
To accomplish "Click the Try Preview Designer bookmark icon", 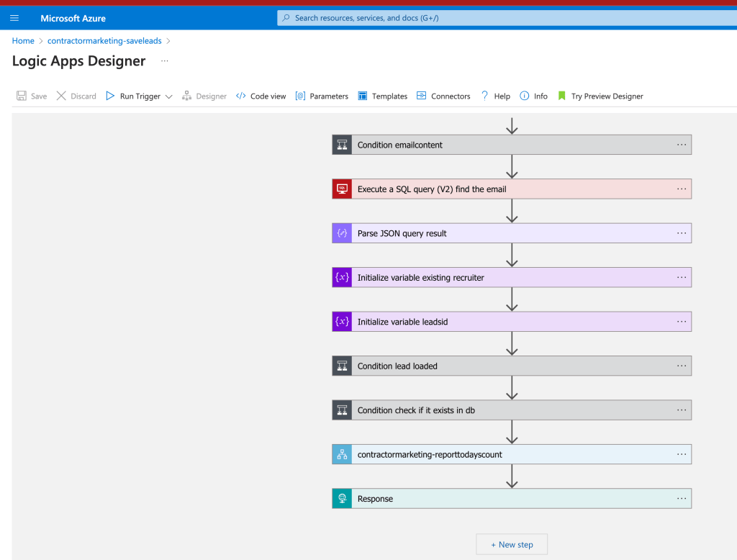I will click(561, 96).
